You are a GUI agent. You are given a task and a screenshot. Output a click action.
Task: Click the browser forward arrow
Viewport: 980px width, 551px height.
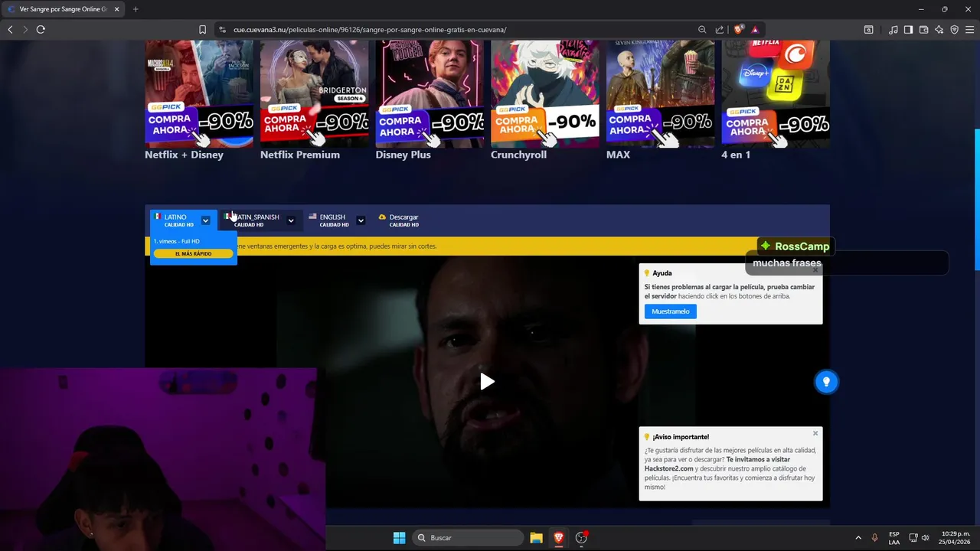click(x=25, y=29)
